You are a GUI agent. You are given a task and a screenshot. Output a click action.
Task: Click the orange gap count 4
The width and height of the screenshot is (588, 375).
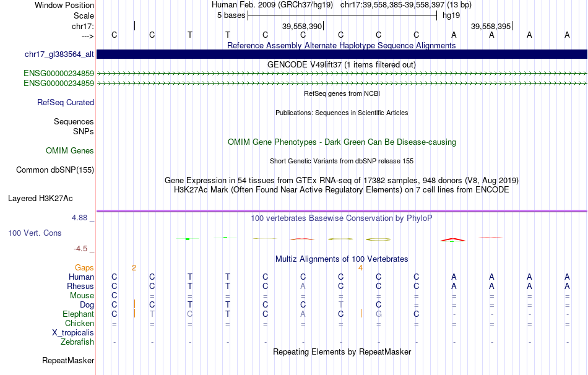tap(360, 268)
